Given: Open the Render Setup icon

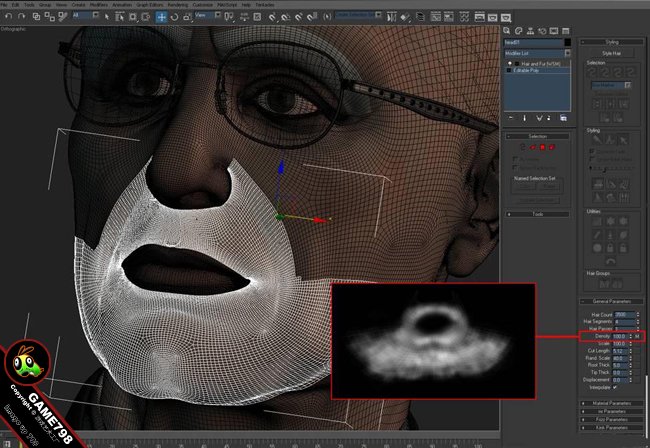Looking at the screenshot, I should coord(479,17).
